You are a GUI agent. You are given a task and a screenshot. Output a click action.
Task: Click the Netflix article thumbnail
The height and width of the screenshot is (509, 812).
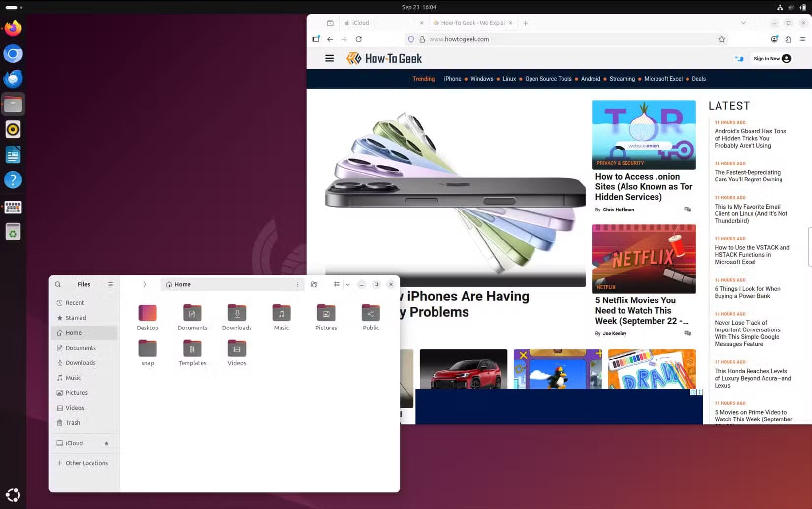click(644, 259)
